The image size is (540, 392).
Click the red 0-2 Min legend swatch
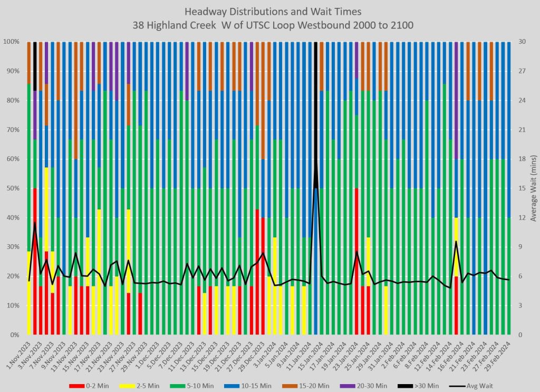77,386
